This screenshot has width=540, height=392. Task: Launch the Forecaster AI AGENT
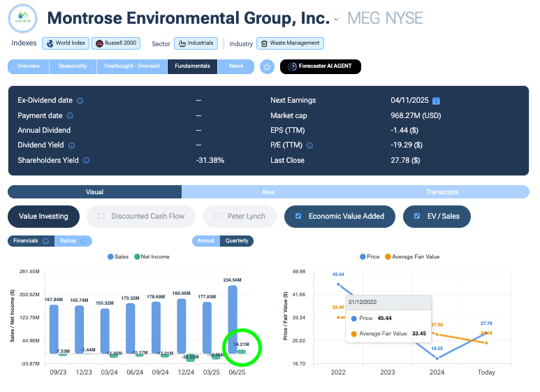pos(321,66)
